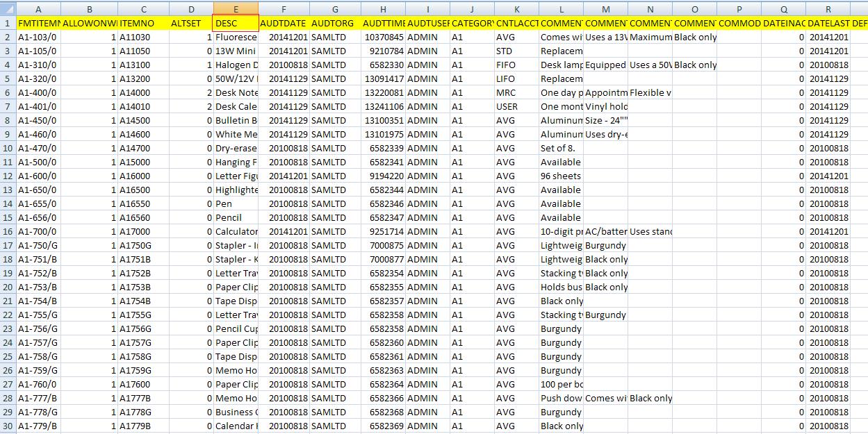Viewport: 868px width, 434px height.
Task: Select column C by its letter header
Action: coord(144,9)
